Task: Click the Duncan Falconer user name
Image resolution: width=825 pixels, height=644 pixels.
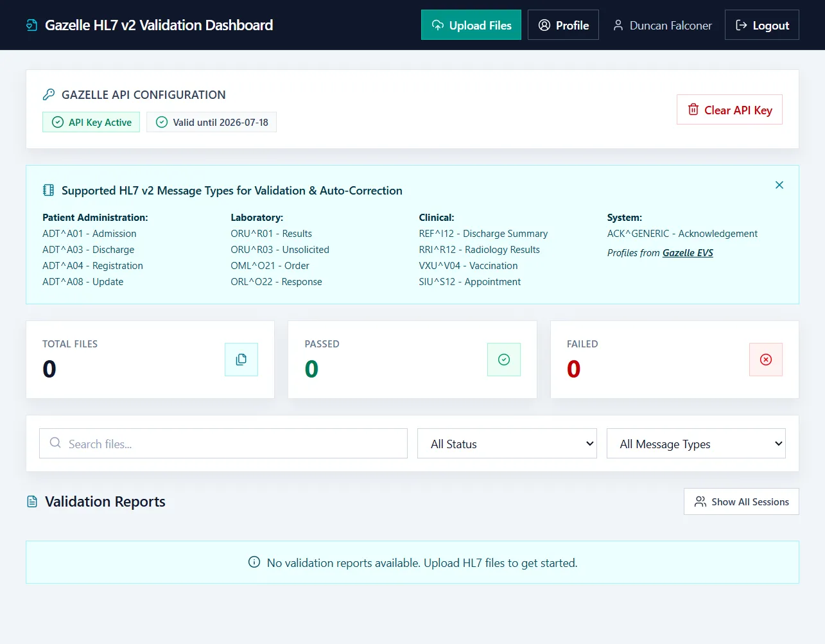Action: (671, 26)
